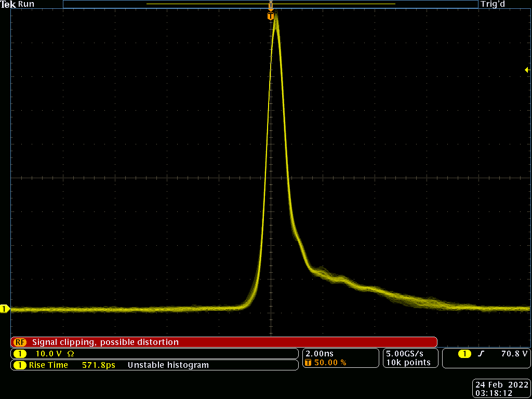Image resolution: width=532 pixels, height=399 pixels.
Task: Click the orange trigger position T marker
Action: click(x=270, y=16)
